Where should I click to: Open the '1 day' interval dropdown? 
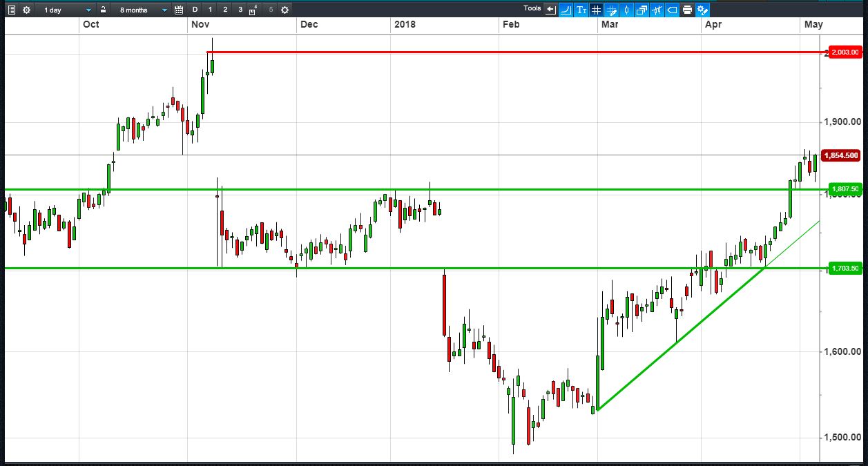point(67,10)
